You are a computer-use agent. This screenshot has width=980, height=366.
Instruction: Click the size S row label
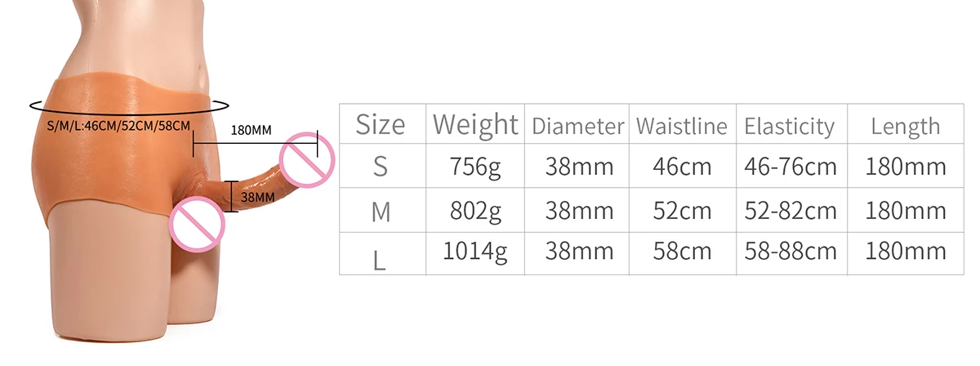(x=381, y=167)
